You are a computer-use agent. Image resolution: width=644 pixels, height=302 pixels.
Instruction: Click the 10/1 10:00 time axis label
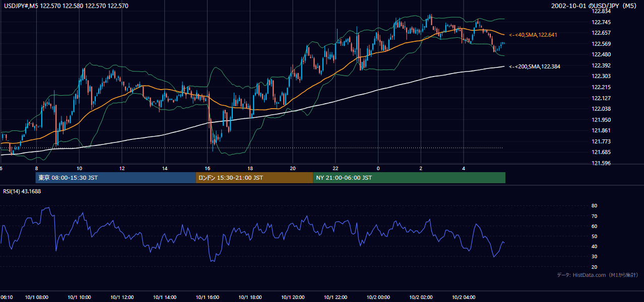(x=79, y=297)
